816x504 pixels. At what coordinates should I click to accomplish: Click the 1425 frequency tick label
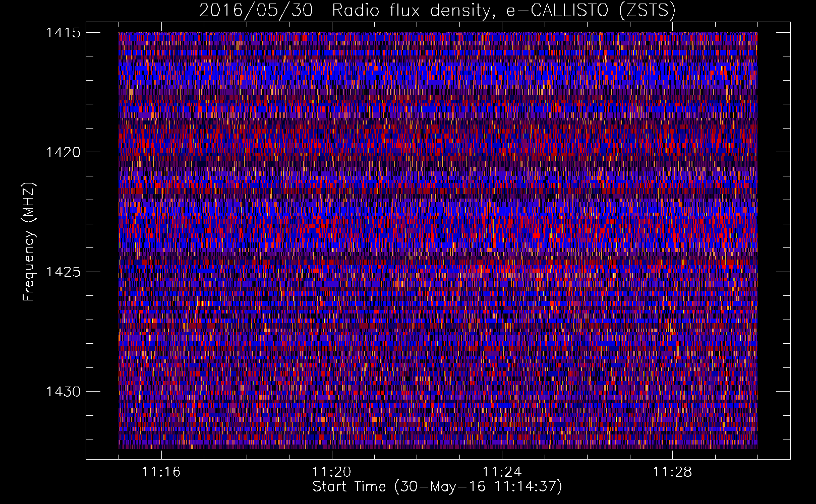coord(63,272)
